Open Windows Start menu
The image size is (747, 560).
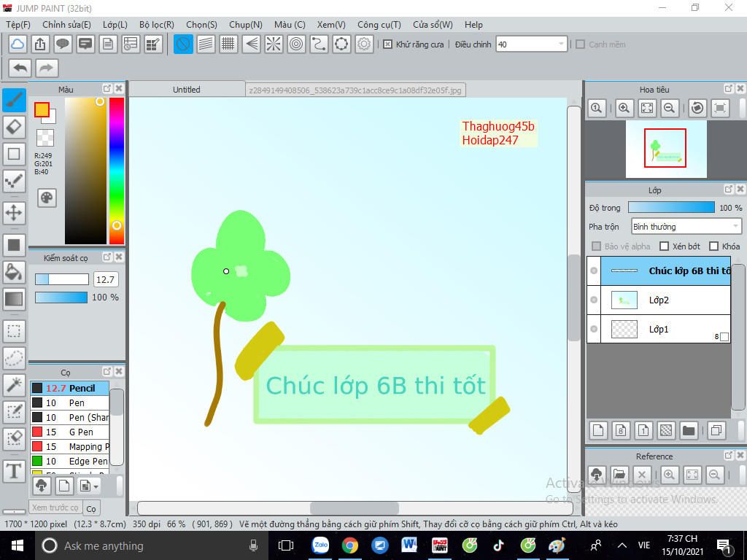click(x=18, y=545)
